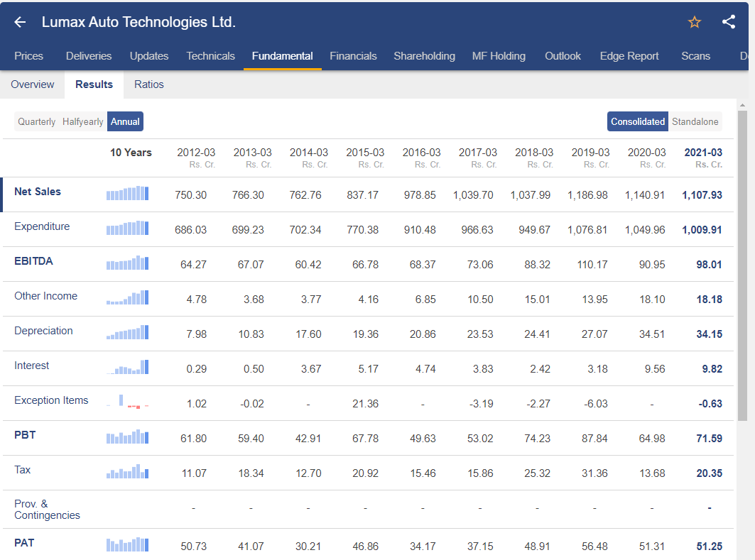Click the PAT row label
This screenshot has width=755, height=560.
[x=24, y=543]
